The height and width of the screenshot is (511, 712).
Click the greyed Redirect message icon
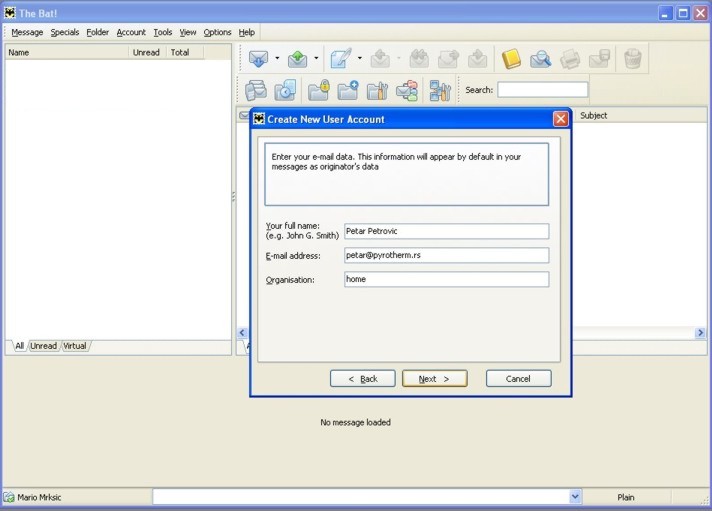coord(477,59)
